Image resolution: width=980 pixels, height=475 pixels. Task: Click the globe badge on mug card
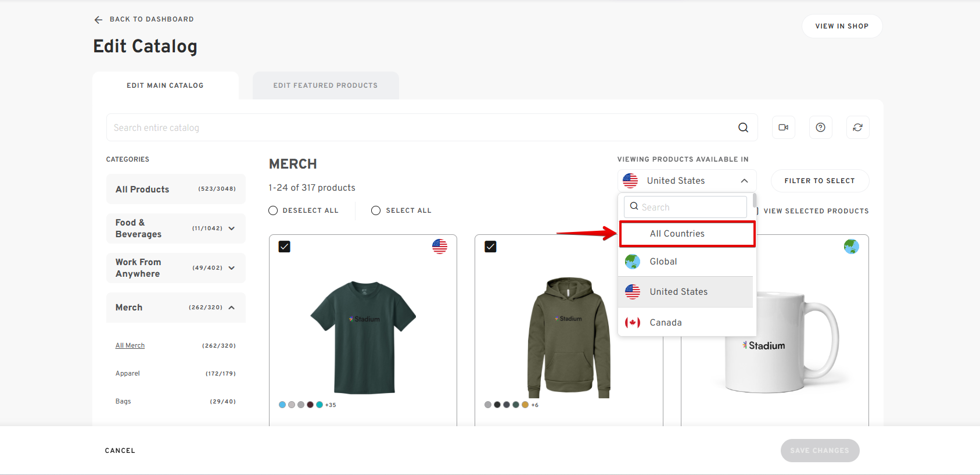851,247
